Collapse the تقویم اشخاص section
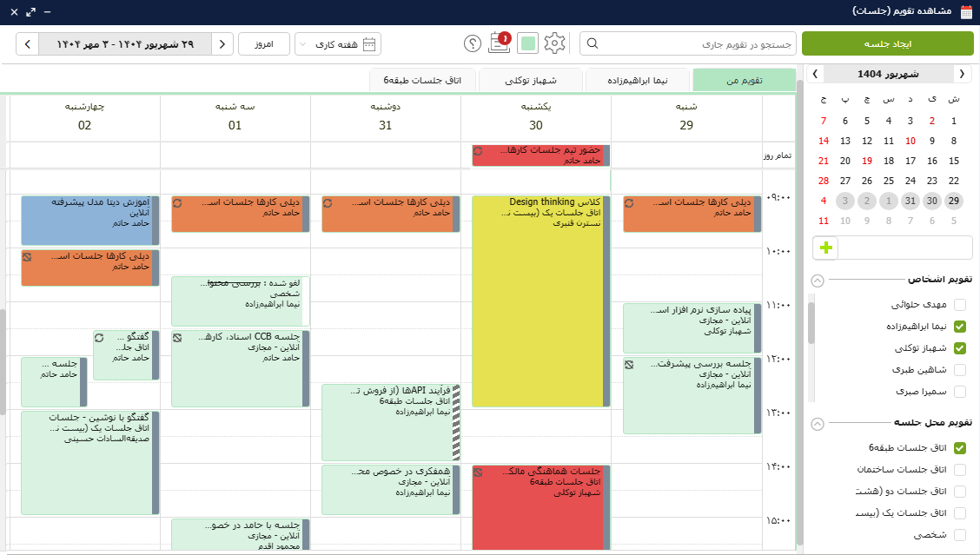980x555 pixels. click(x=817, y=280)
